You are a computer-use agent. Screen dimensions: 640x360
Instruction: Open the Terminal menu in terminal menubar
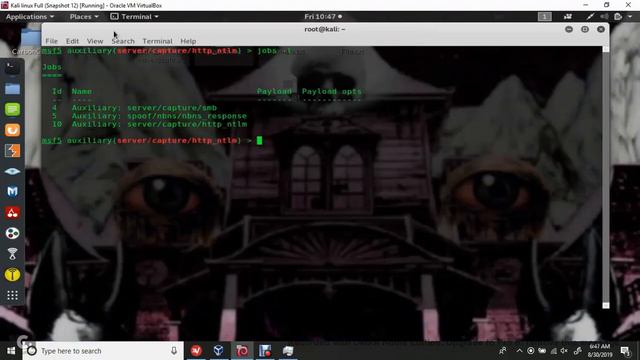pos(157,41)
